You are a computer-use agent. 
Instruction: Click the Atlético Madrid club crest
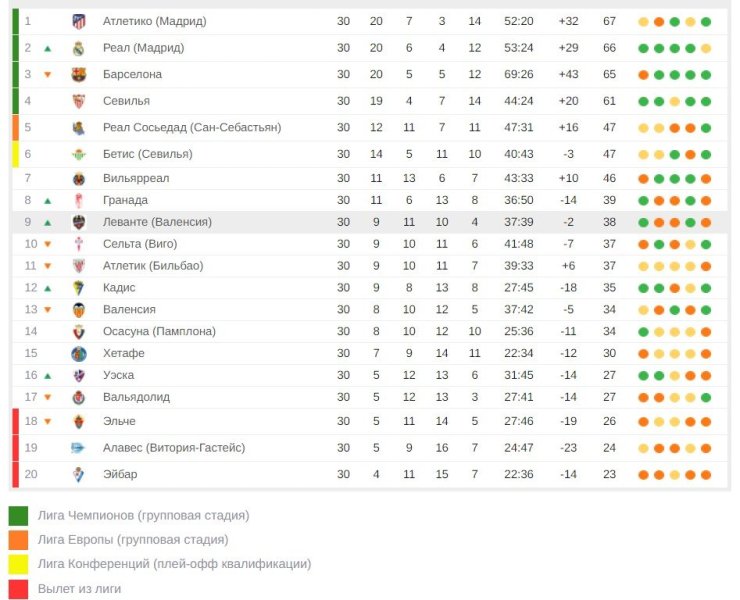point(79,22)
